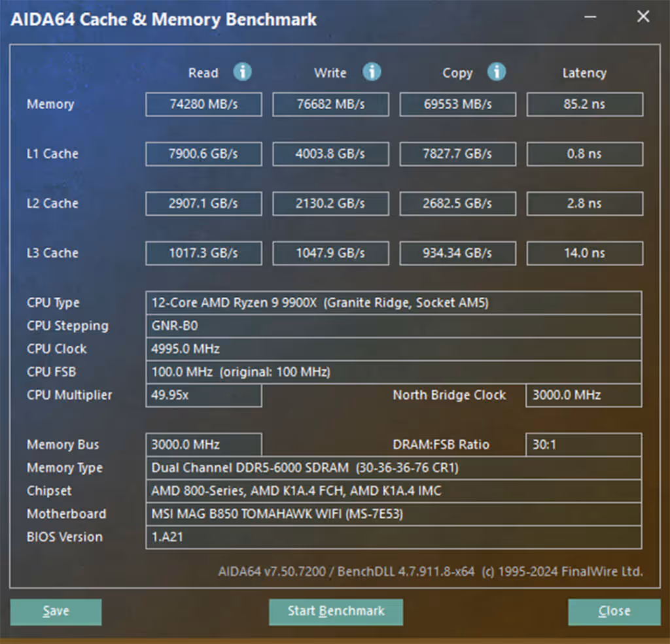Select the DRAM:FSB Ratio field showing 30:1
Screen dimensions: 670x644
(583, 445)
